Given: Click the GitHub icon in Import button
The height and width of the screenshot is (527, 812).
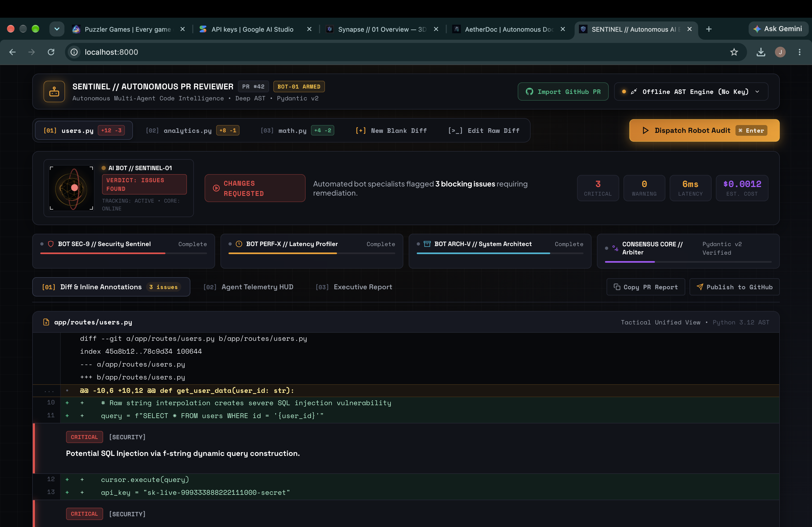Looking at the screenshot, I should [x=529, y=92].
